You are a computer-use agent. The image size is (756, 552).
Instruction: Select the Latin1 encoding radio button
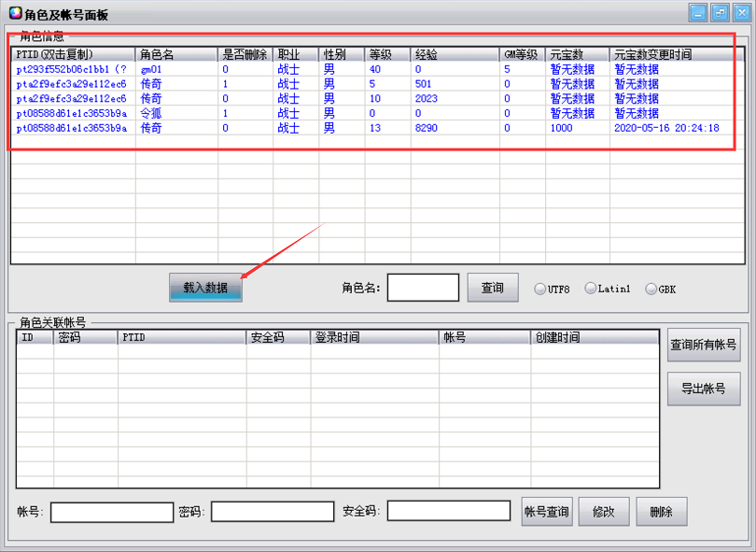[x=591, y=289]
